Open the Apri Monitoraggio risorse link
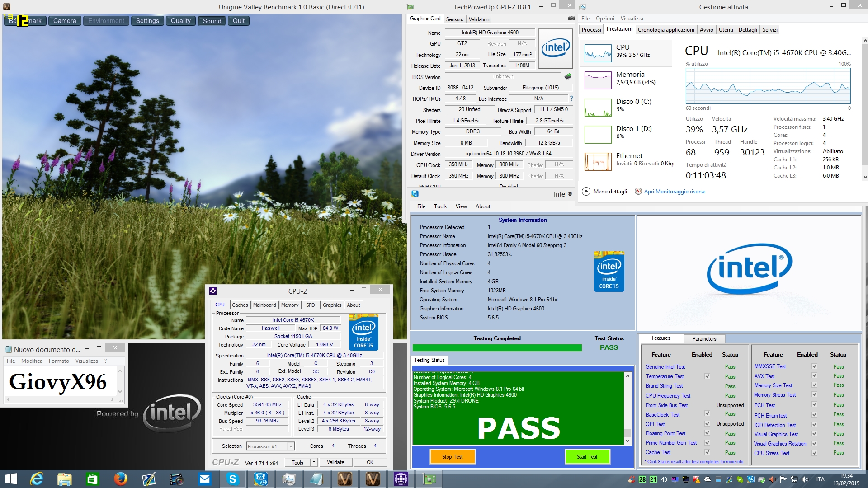This screenshot has height=488, width=868. (x=675, y=192)
